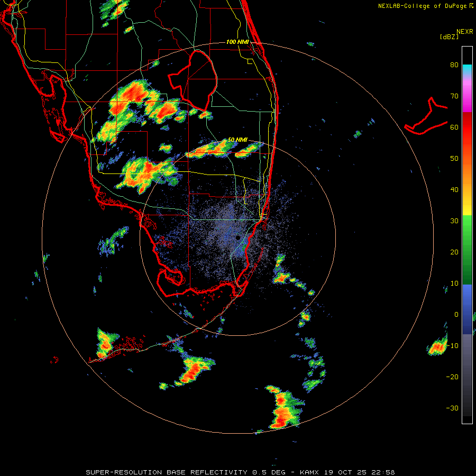
Task: Click the Super-Resolution Base Reflectivity caption
Action: point(241,472)
